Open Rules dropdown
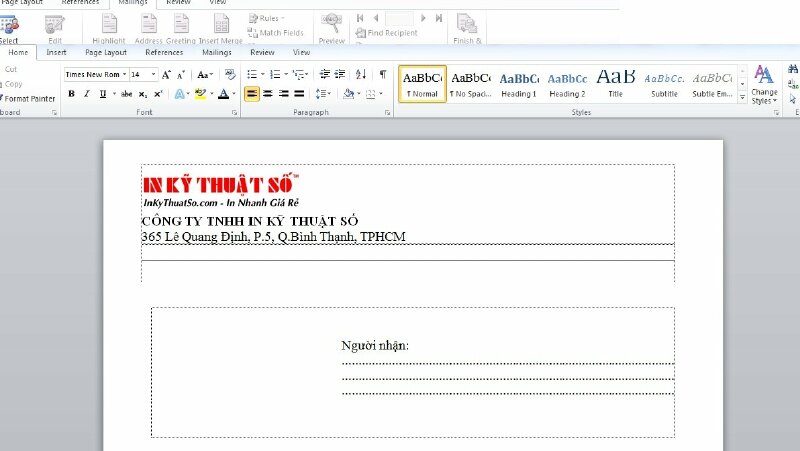This screenshot has height=451, width=800. pyautogui.click(x=266, y=18)
